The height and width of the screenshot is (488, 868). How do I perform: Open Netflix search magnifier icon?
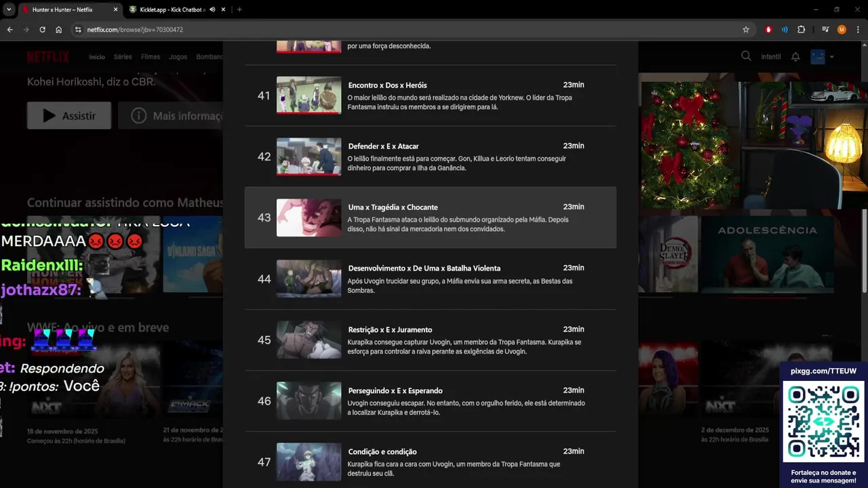pyautogui.click(x=746, y=56)
